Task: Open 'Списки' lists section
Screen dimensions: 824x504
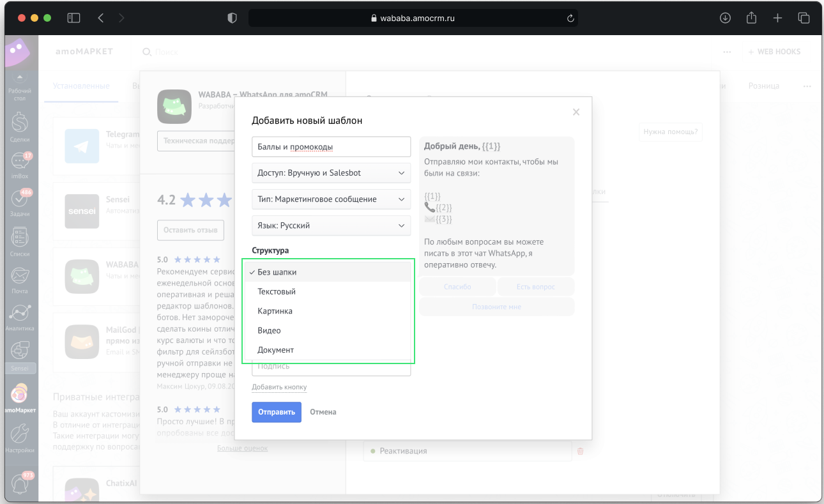Action: [x=19, y=241]
